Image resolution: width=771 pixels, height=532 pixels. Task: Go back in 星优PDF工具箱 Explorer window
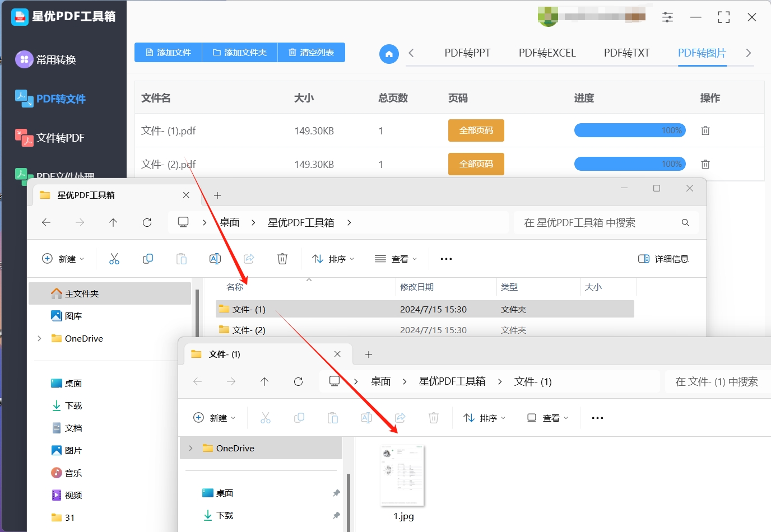pos(47,222)
